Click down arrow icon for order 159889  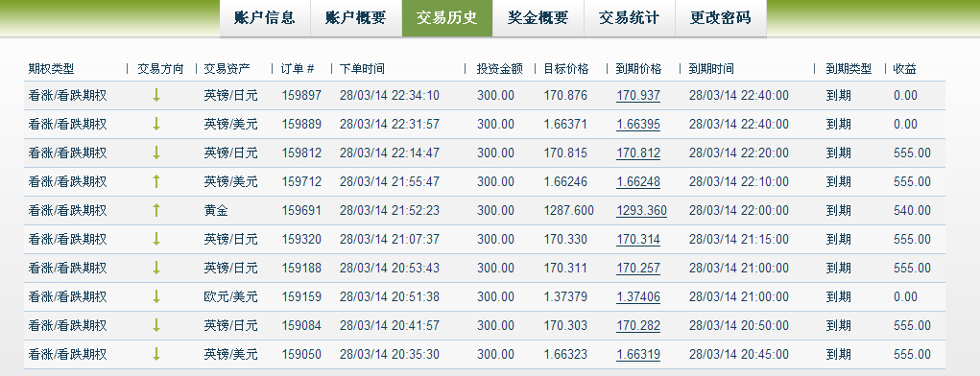156,125
